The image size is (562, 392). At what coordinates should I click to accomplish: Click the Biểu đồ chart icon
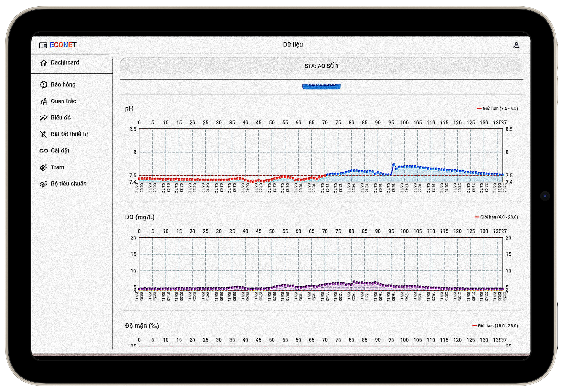pos(44,118)
